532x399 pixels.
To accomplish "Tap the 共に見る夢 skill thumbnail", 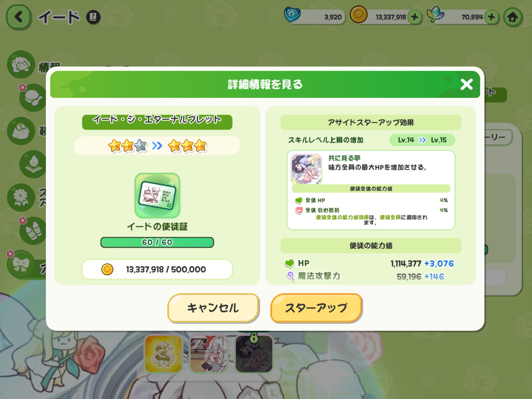I will point(306,169).
